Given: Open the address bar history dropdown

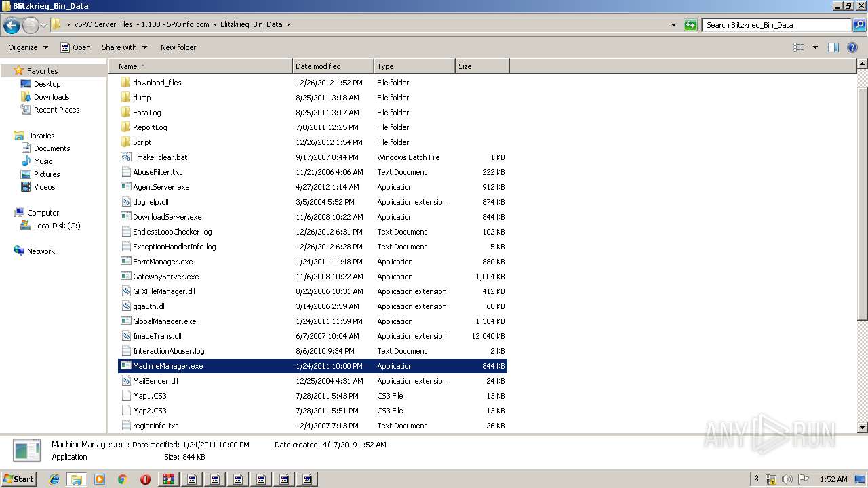Looking at the screenshot, I should (673, 25).
